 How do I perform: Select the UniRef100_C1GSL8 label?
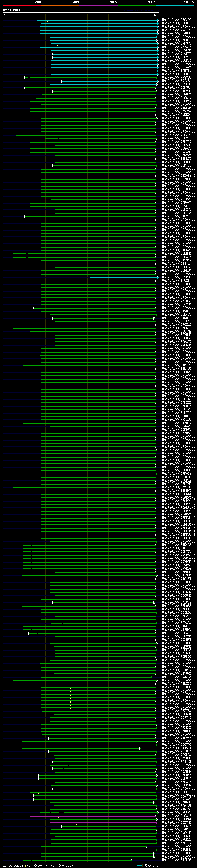pos(177,816)
